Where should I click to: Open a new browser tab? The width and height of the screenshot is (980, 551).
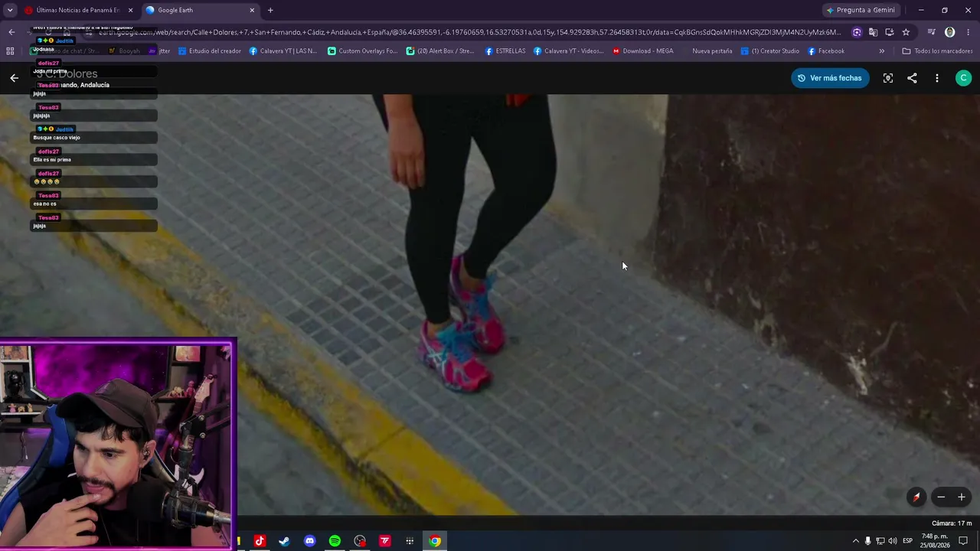tap(270, 10)
